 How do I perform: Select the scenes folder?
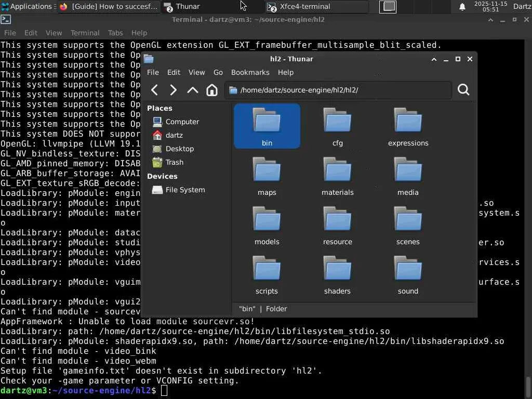[408, 225]
